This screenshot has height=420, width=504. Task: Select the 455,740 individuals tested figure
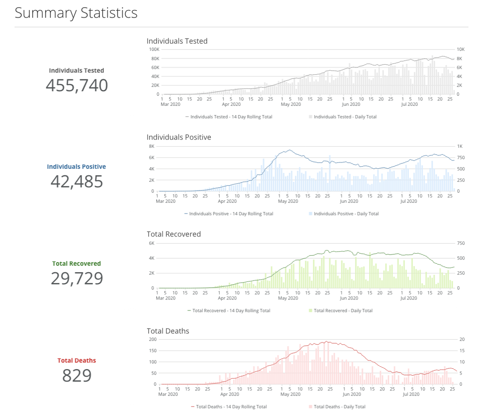tap(76, 85)
